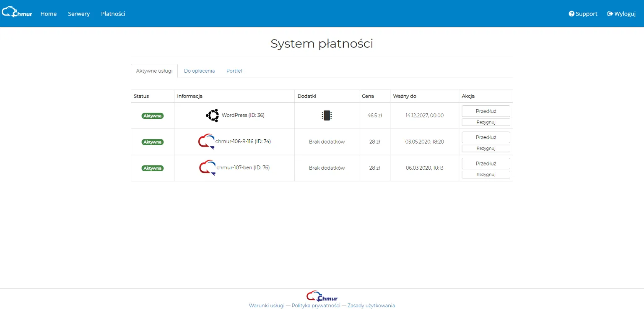Log out using Wyloguj

pyautogui.click(x=621, y=14)
